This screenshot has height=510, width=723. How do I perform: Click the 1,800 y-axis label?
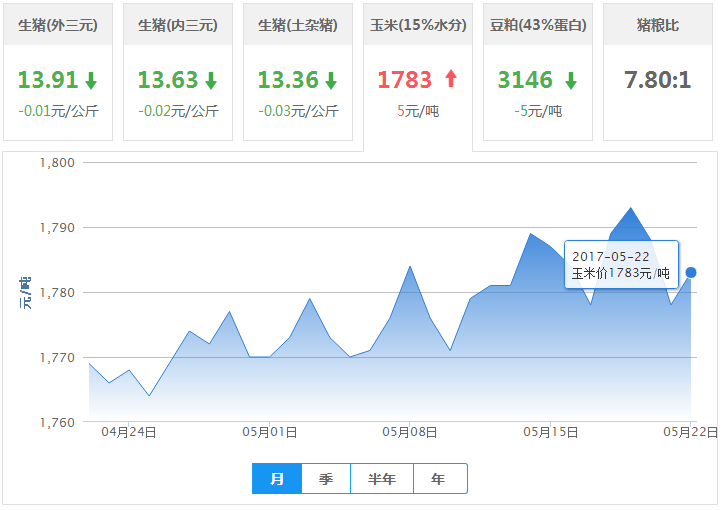(x=57, y=163)
